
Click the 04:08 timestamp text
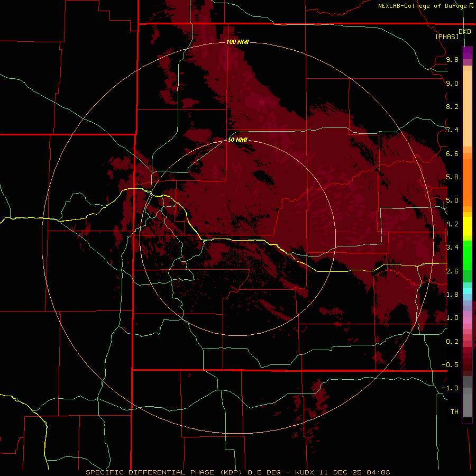tap(378, 472)
